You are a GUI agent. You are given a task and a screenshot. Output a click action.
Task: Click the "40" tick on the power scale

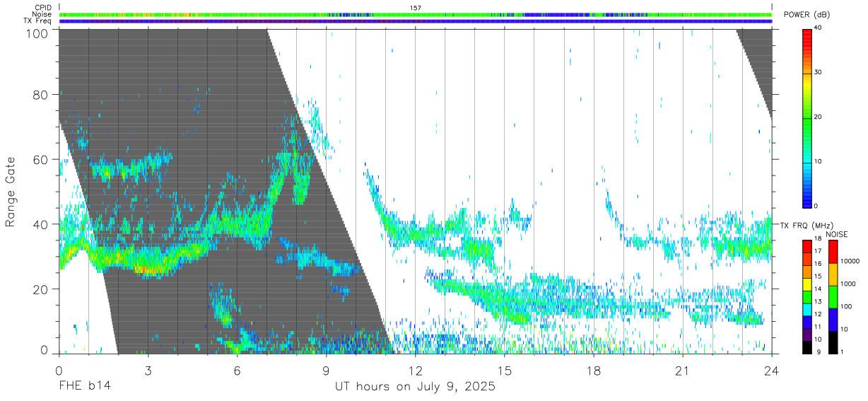819,28
